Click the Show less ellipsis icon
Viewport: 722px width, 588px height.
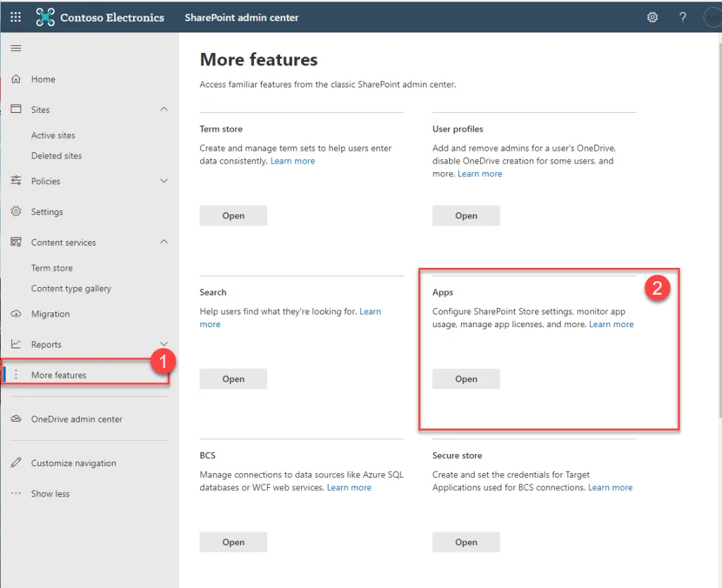[x=16, y=493]
